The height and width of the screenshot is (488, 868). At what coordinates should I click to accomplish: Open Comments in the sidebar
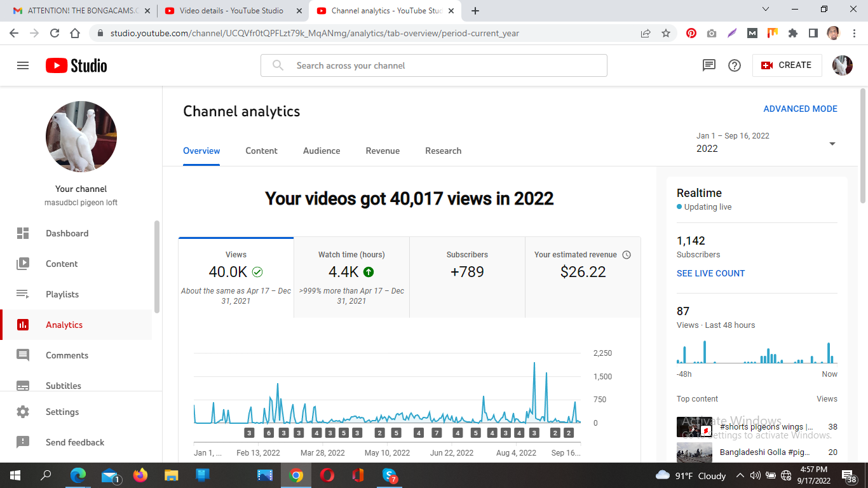pyautogui.click(x=76, y=355)
